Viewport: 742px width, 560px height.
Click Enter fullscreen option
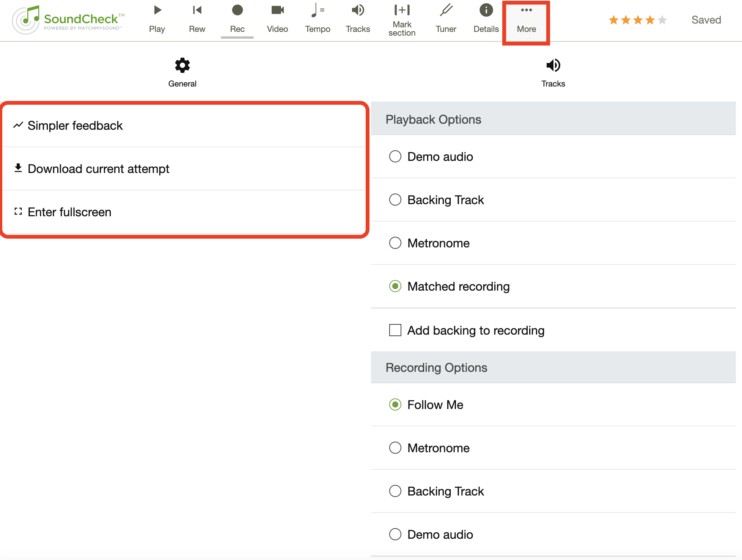[x=184, y=212]
